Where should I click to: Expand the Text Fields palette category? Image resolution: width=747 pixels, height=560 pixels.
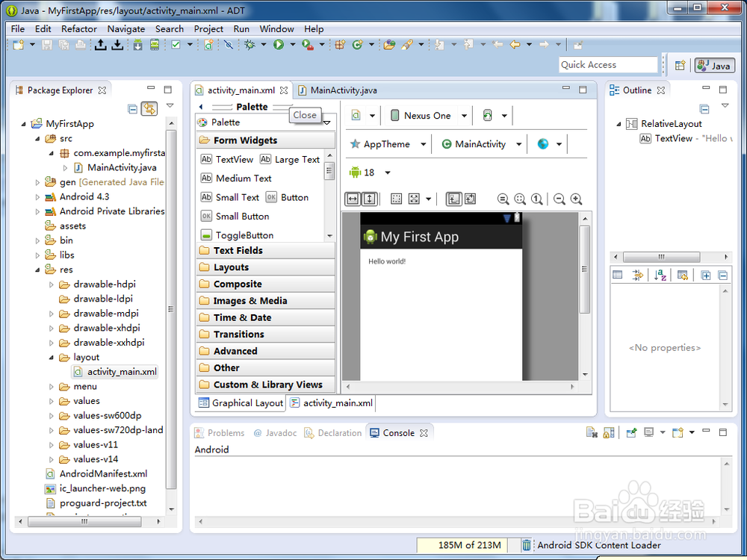point(265,250)
